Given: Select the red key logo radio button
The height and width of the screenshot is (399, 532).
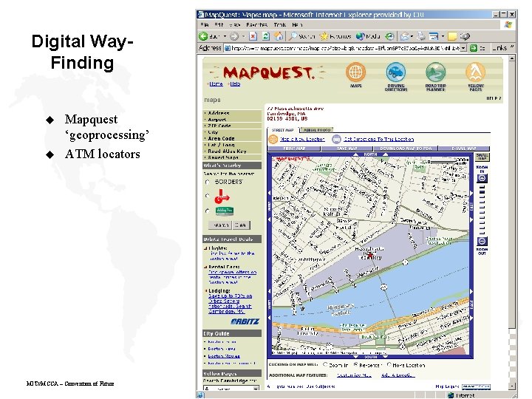Looking at the screenshot, I should pyautogui.click(x=208, y=196).
